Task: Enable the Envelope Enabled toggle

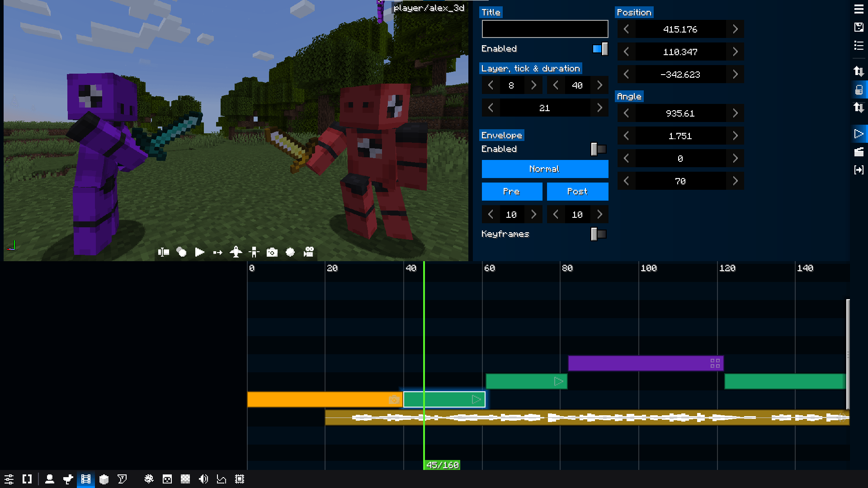Action: 599,149
